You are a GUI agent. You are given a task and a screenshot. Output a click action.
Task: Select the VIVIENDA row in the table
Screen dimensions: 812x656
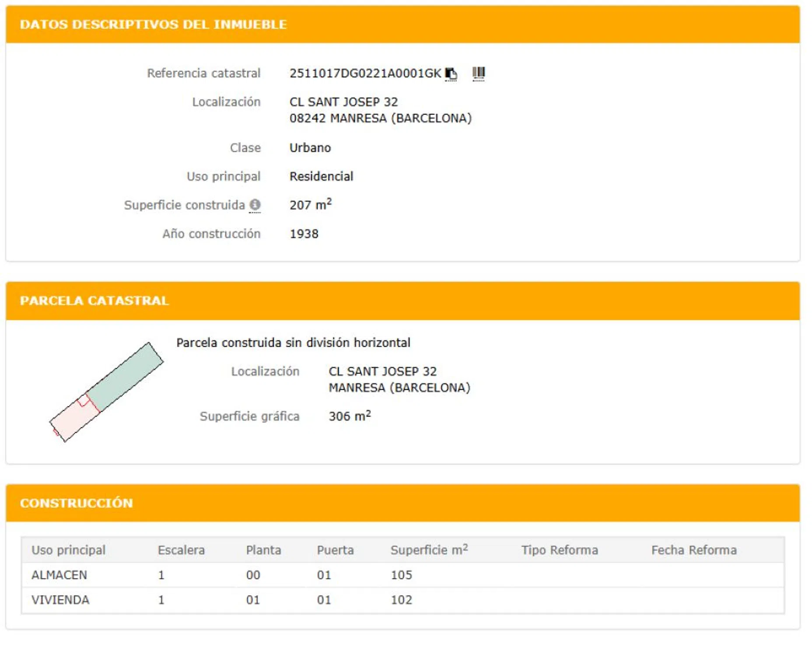point(60,600)
